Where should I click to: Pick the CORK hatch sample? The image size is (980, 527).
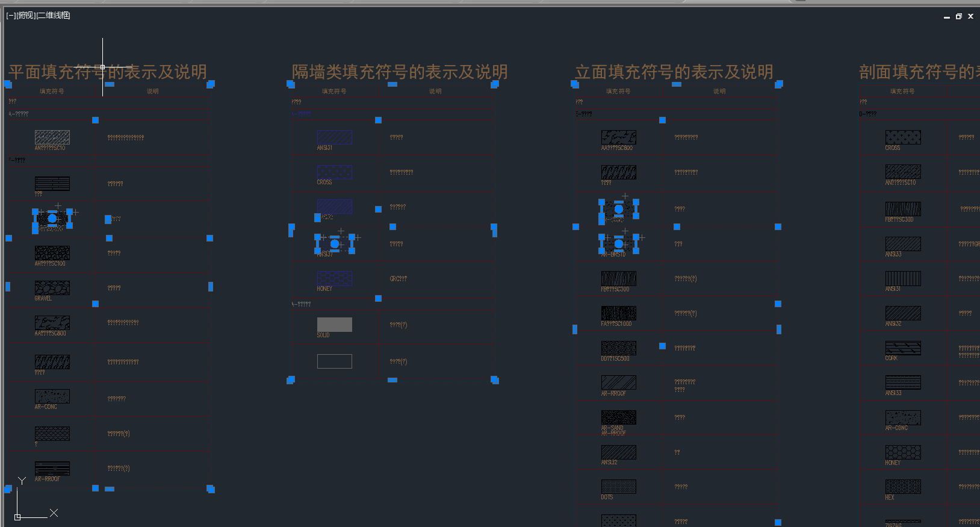[903, 348]
